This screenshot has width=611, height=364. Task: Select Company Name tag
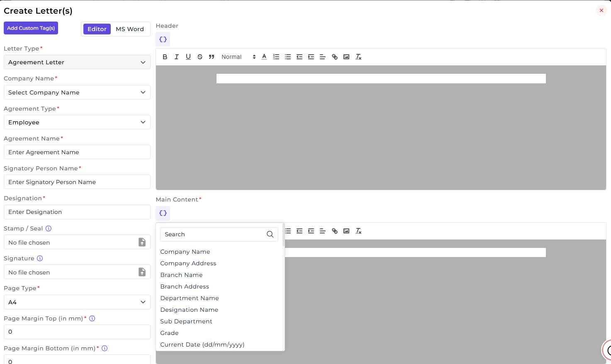(185, 252)
